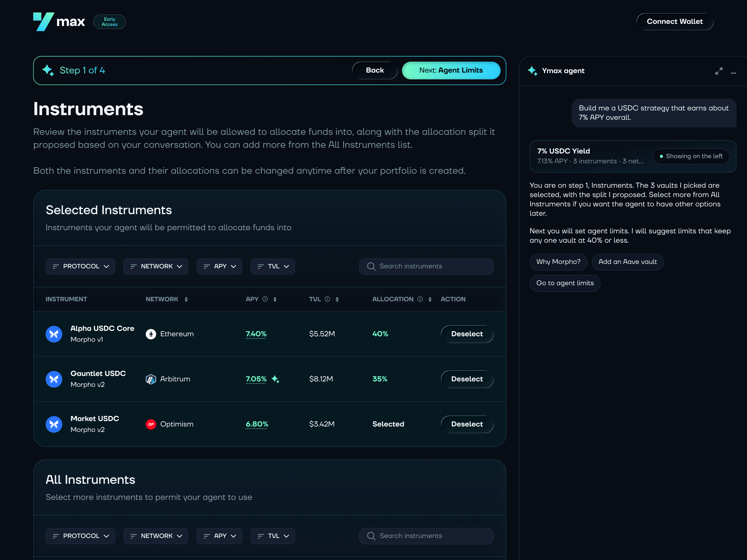Viewport: 747px width, 560px height.
Task: Click the Add an Aave vault suggestion
Action: 628,262
